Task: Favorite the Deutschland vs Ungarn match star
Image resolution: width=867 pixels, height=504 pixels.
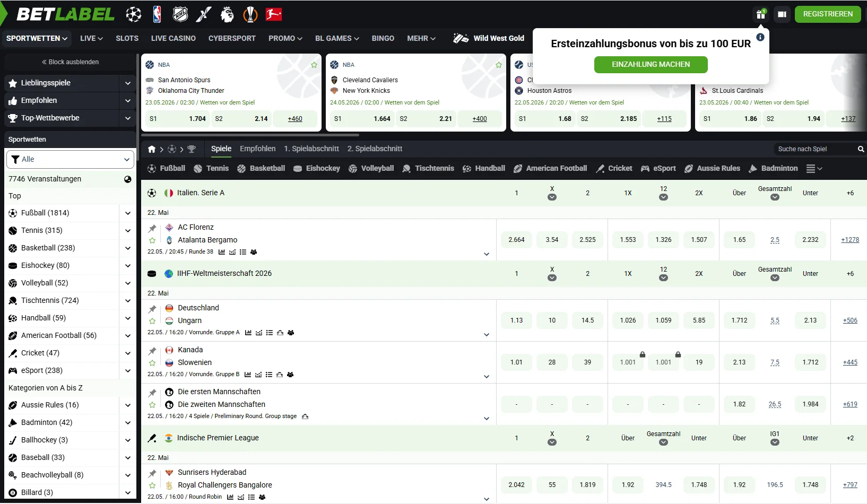Action: (x=152, y=321)
